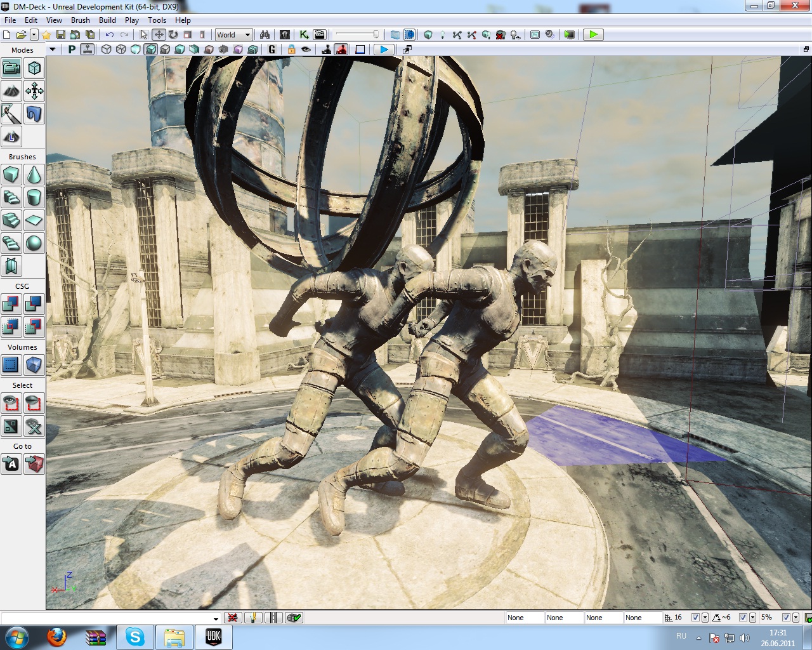Toggle drag grid snapping checkbox near 16
This screenshot has width=812, height=650.
click(x=695, y=618)
